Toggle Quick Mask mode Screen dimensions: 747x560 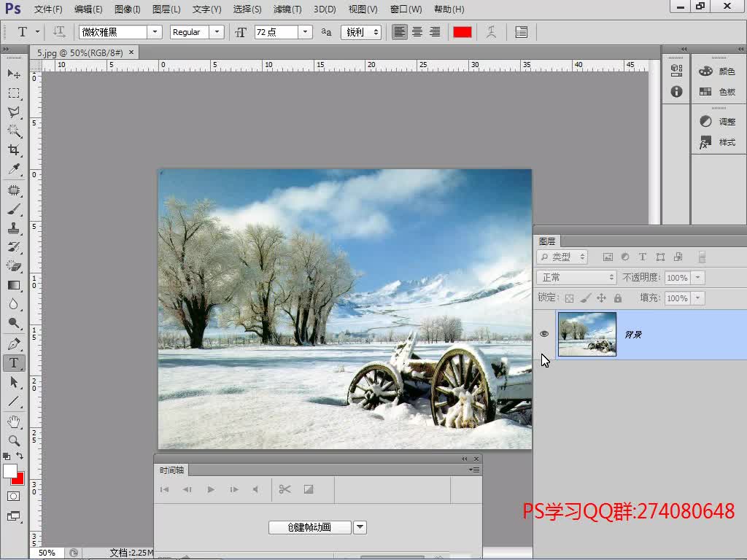pos(14,496)
